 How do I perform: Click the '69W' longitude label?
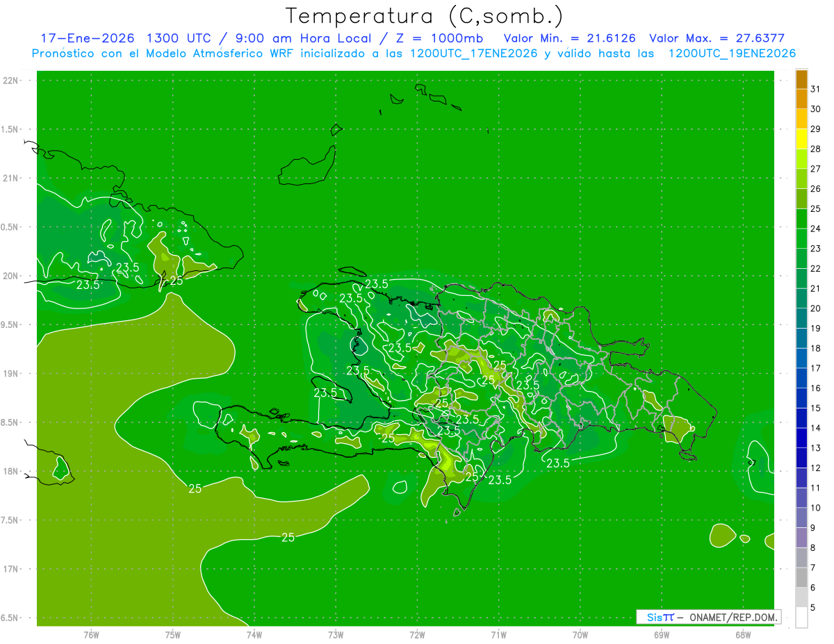(x=662, y=635)
